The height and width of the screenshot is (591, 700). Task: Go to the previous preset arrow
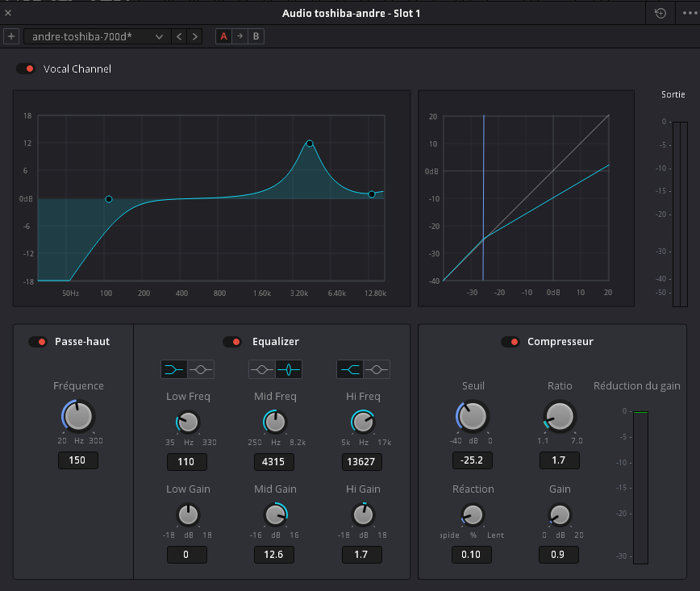[x=179, y=36]
